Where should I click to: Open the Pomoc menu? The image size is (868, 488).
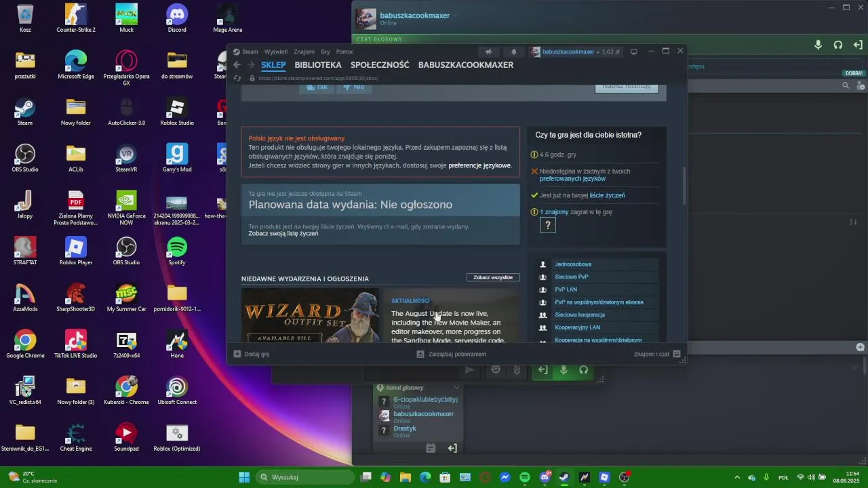pyautogui.click(x=344, y=52)
